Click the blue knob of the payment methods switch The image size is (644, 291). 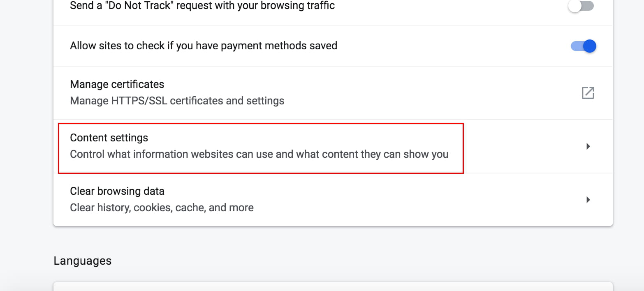(589, 46)
